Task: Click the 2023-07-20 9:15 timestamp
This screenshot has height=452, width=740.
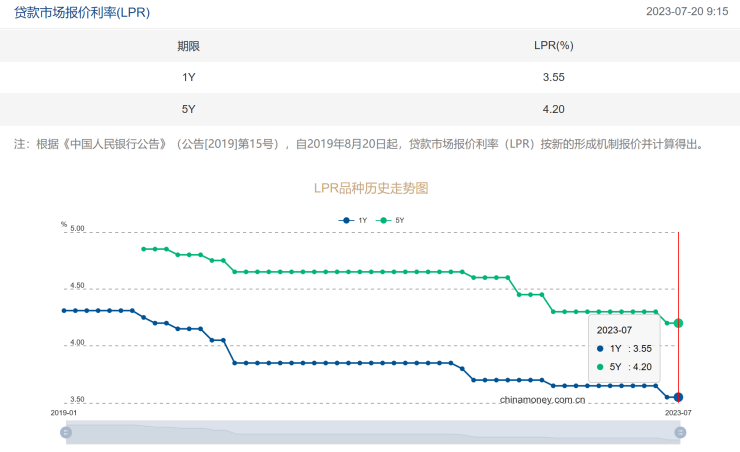Action: coord(687,11)
